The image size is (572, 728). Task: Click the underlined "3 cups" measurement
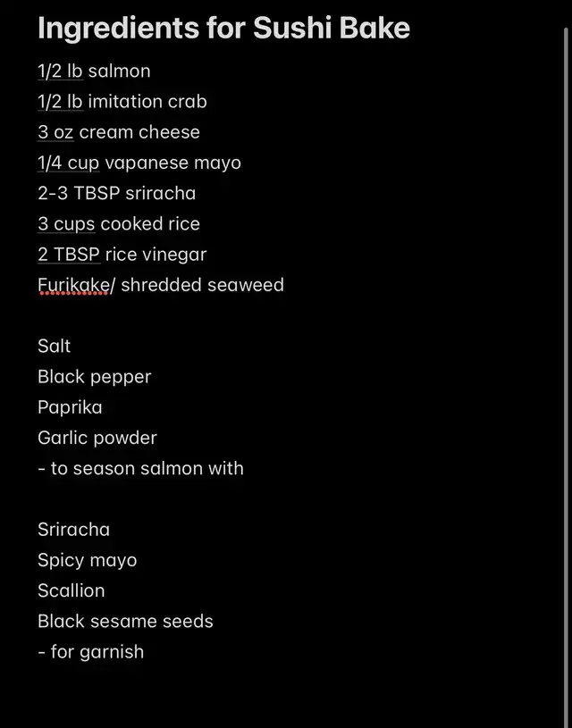click(x=66, y=224)
